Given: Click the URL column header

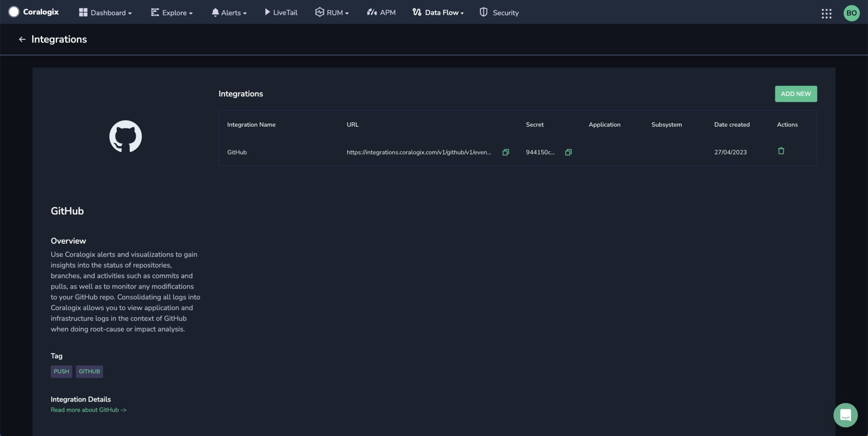Looking at the screenshot, I should click(x=352, y=125).
